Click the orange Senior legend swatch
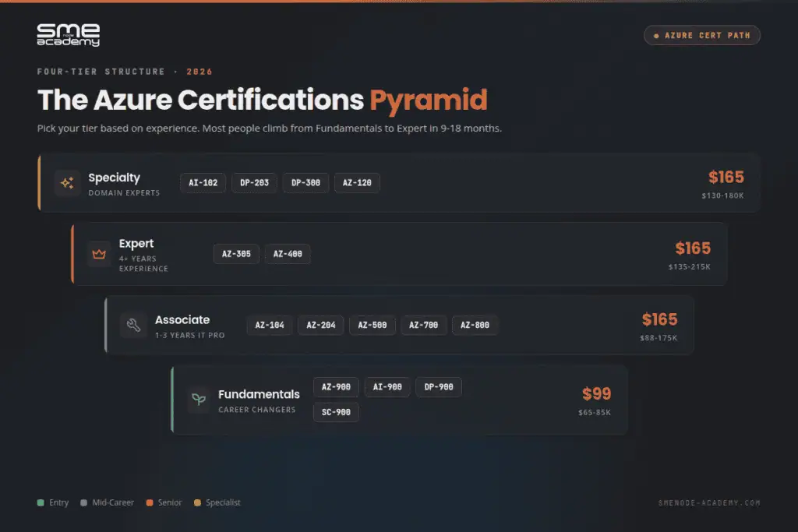The image size is (798, 532). [150, 502]
